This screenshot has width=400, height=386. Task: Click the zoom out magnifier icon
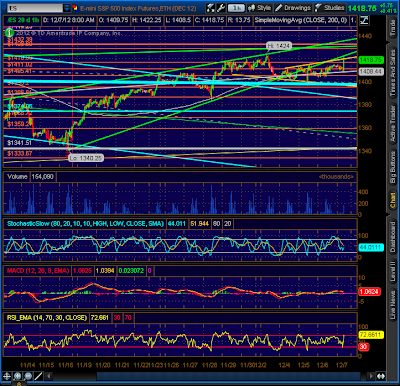tap(28, 376)
